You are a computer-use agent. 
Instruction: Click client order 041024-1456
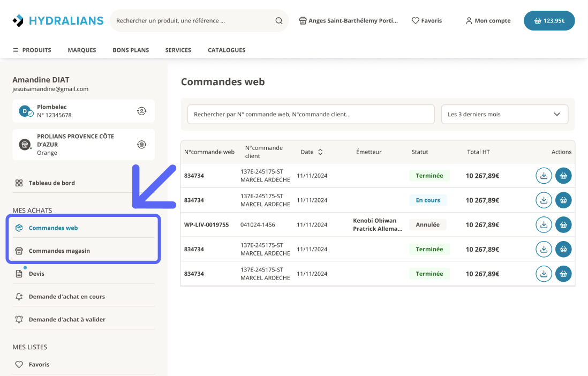pos(258,225)
